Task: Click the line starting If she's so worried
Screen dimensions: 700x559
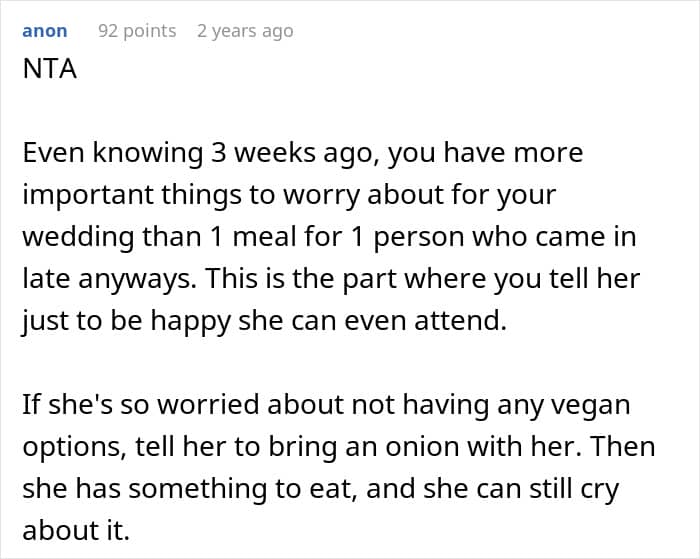Action: tap(326, 405)
